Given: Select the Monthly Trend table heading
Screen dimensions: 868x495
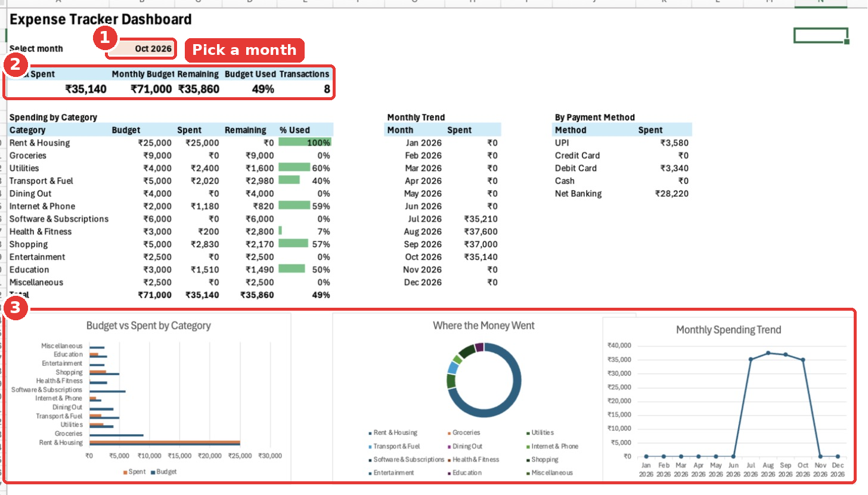Looking at the screenshot, I should (x=416, y=117).
